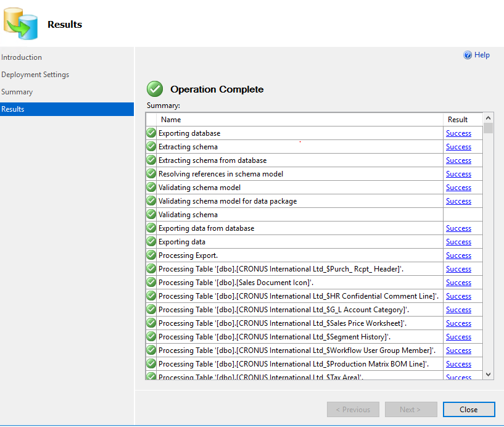
Task: Click status icon for Sales Document Icon table
Action: point(151,283)
